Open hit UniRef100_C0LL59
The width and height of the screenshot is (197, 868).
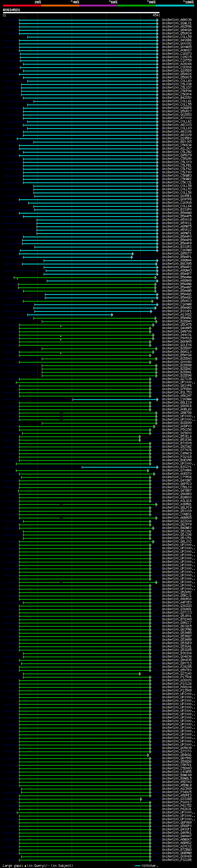(176, 37)
